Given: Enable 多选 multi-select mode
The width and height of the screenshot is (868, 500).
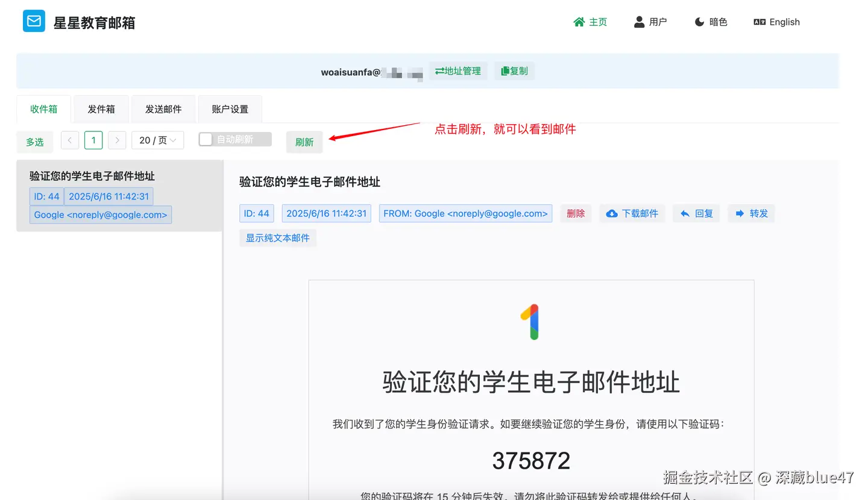Looking at the screenshot, I should click(x=35, y=142).
